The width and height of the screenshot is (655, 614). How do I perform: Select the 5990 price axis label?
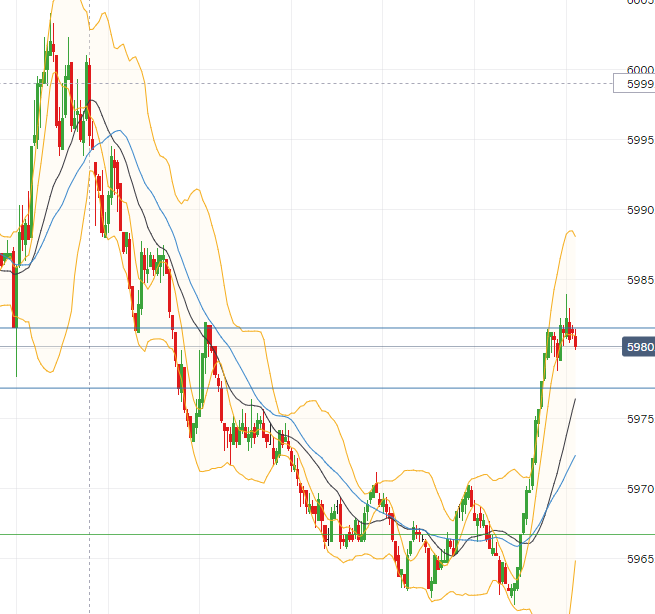(x=640, y=210)
